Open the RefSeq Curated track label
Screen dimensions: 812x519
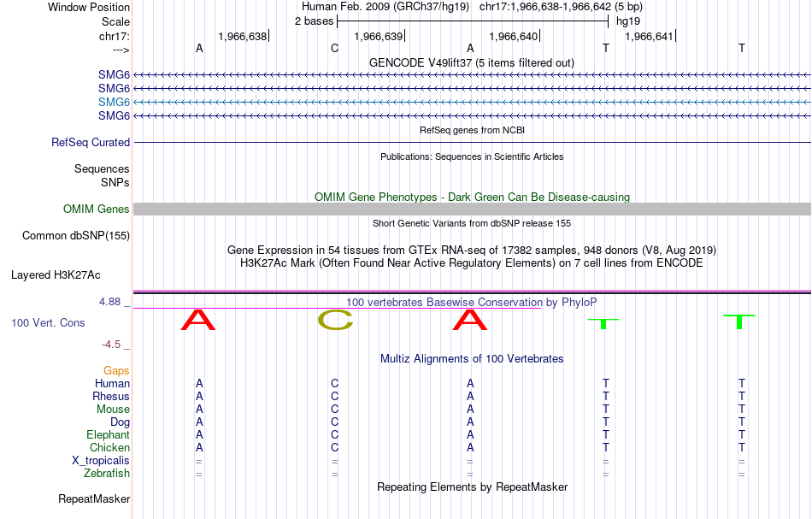pyautogui.click(x=91, y=143)
